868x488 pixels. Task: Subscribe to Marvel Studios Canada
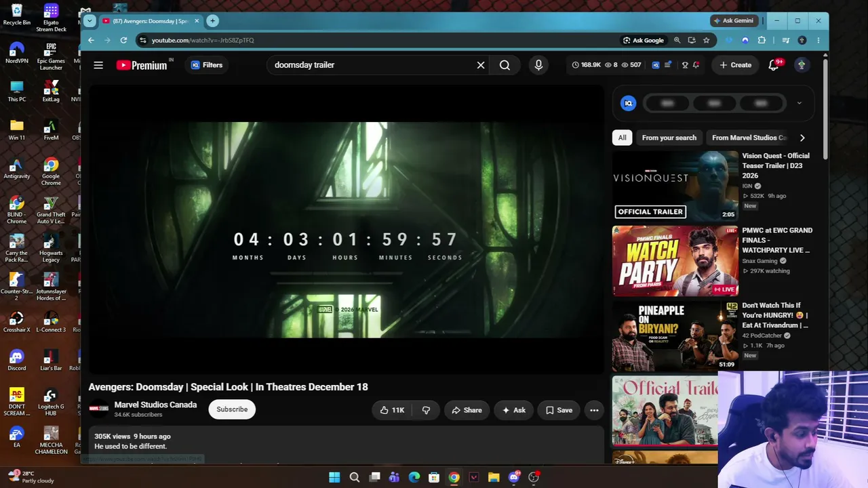(x=232, y=409)
